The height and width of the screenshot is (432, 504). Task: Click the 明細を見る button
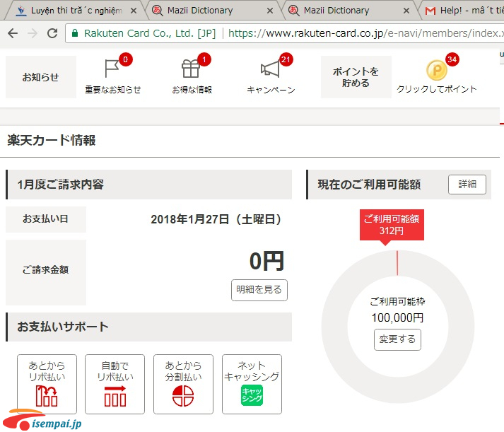pos(259,291)
